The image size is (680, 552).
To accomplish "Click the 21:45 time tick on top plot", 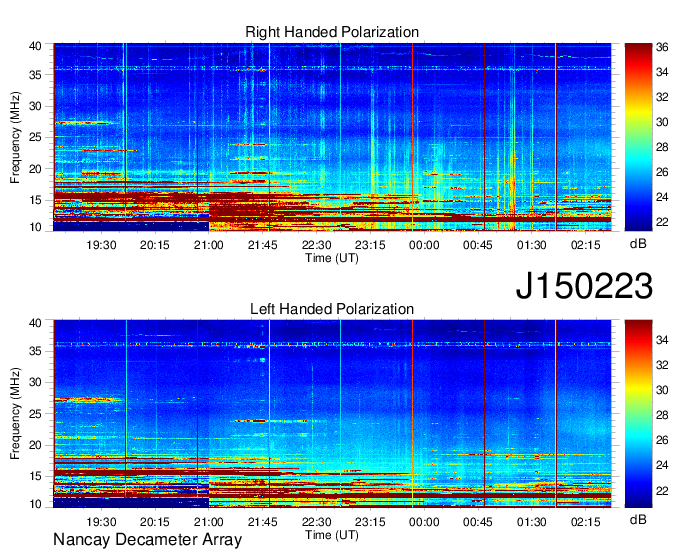I will click(263, 245).
